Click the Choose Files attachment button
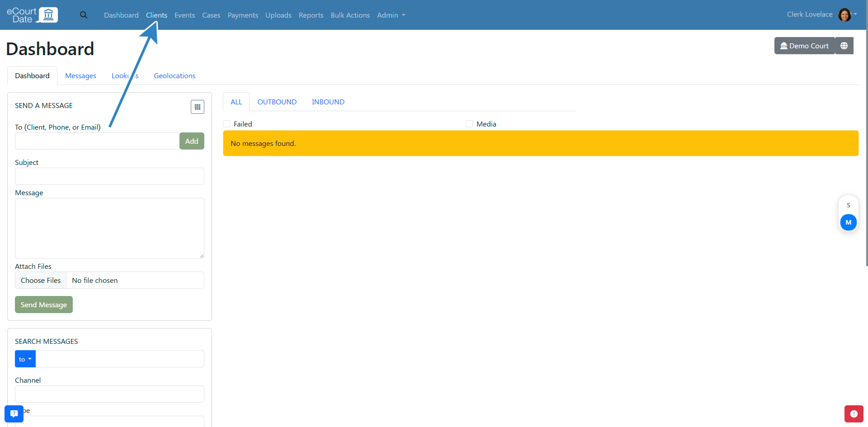Screen dimensions: 868x427 pyautogui.click(x=41, y=280)
